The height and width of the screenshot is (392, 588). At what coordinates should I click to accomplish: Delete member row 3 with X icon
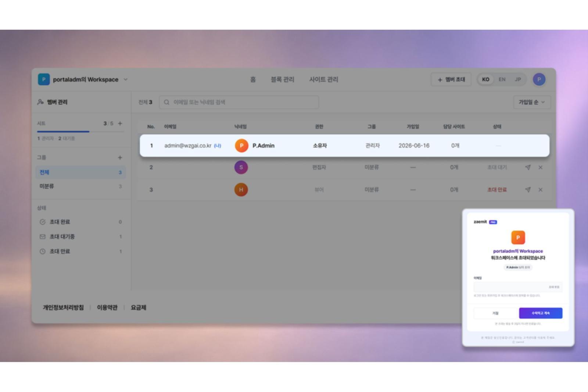tap(540, 190)
